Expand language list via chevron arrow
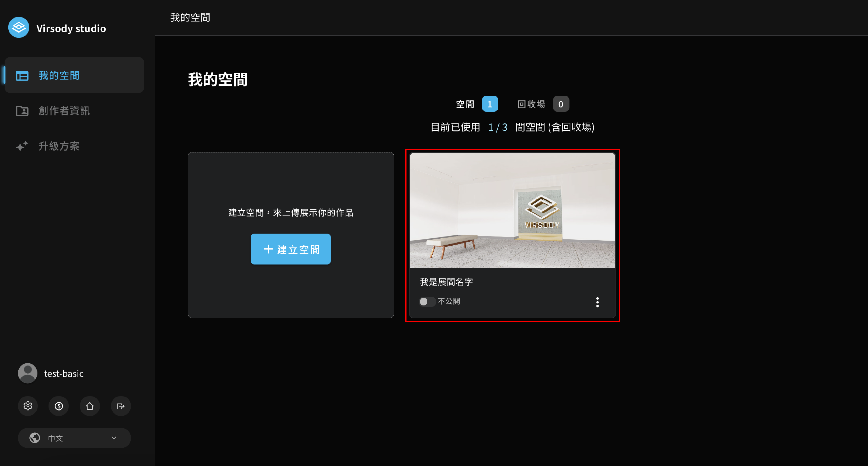 114,438
